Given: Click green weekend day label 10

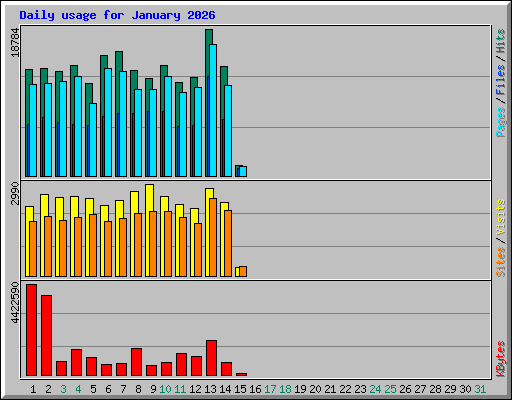Looking at the screenshot, I should 165,389.
